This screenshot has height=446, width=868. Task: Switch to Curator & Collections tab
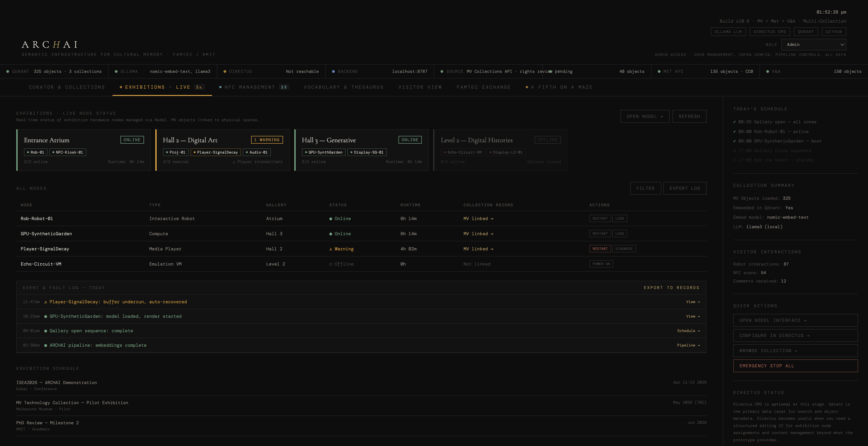tap(67, 87)
